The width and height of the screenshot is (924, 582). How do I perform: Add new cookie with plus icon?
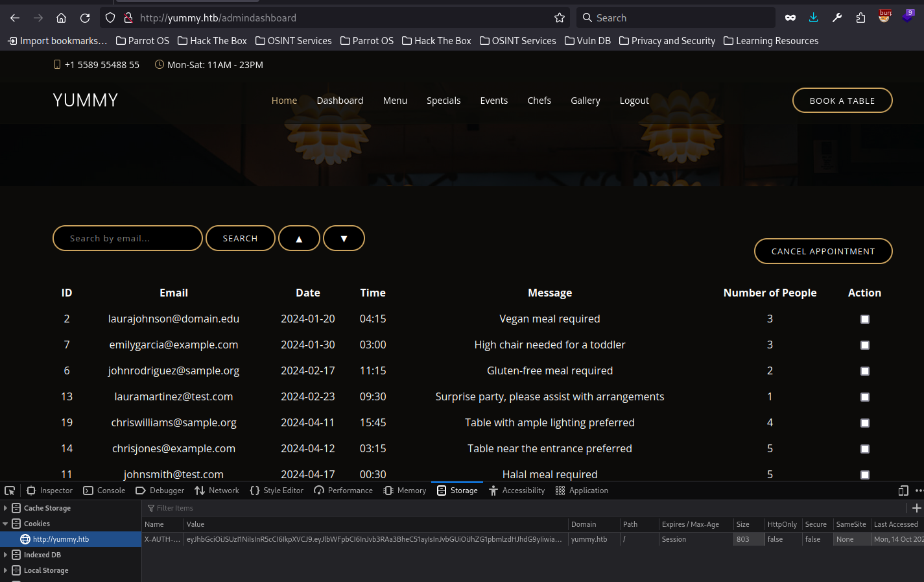click(x=916, y=508)
